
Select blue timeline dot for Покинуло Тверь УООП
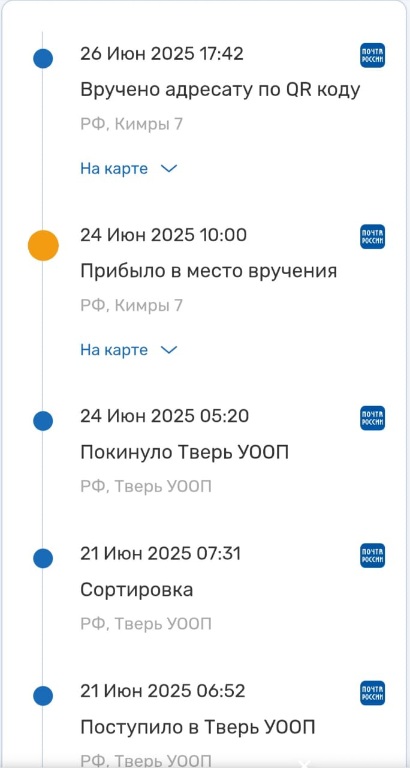pyautogui.click(x=43, y=421)
